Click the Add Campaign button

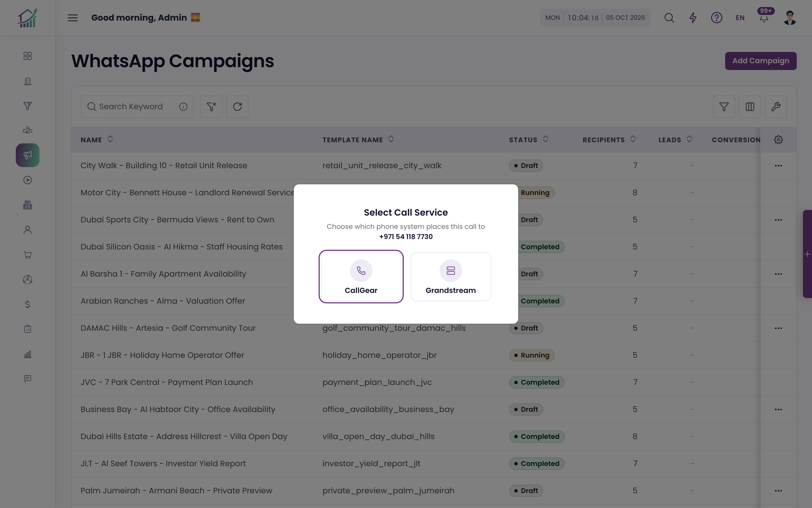761,61
